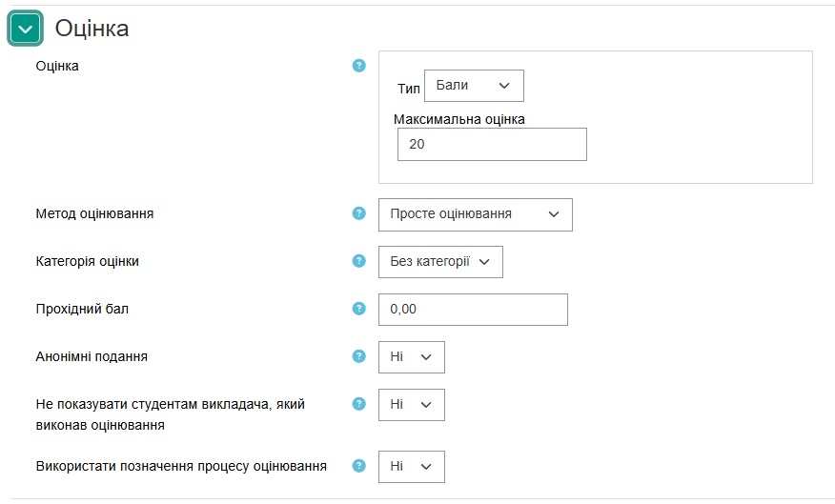Show help for Використати позначення процесу оцінювання

pyautogui.click(x=359, y=466)
